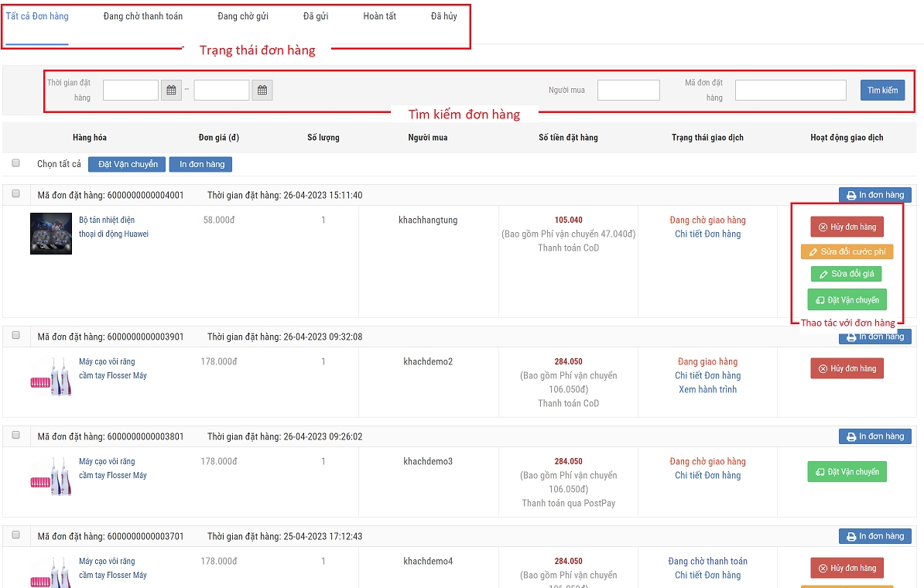Book shipping for the khachdemo3 order

[847, 472]
